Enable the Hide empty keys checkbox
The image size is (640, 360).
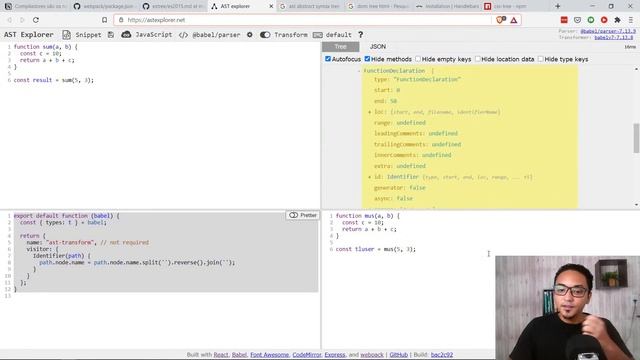(x=418, y=59)
